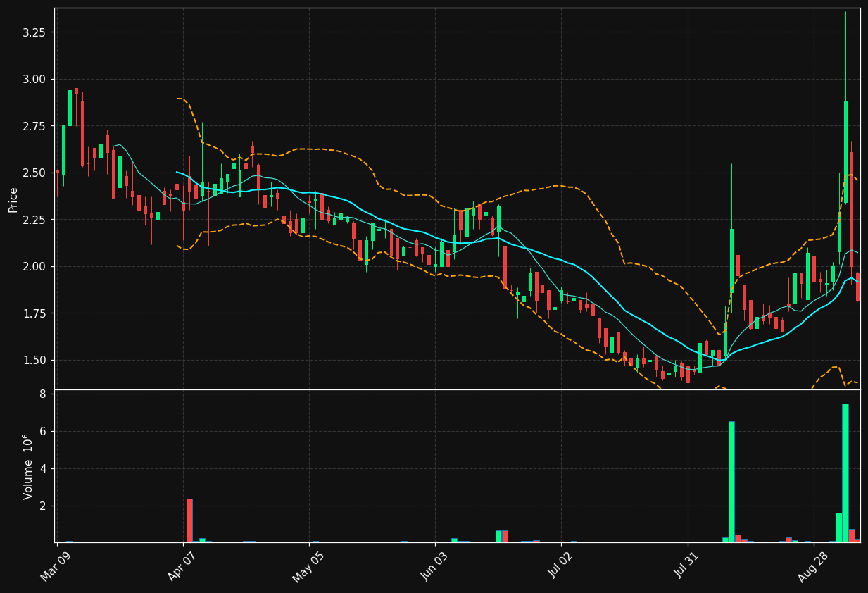Click the 2.75 price axis value

[34, 126]
